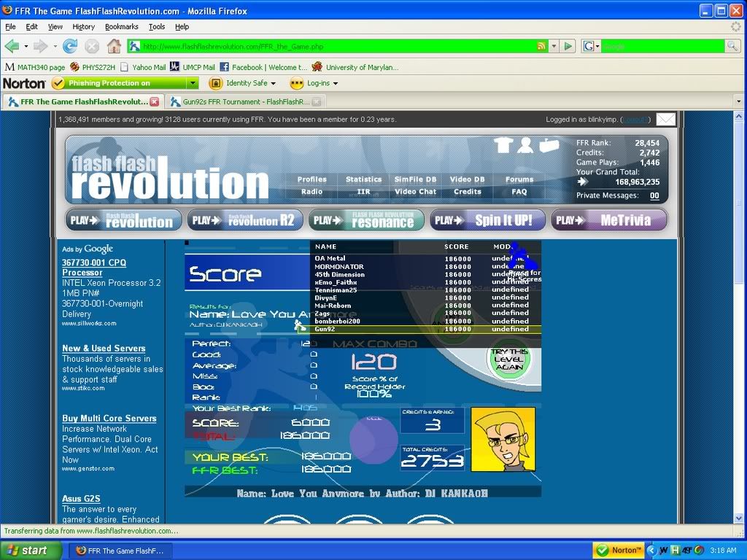Click the t-shirt shop icon in header
This screenshot has width=747, height=560.
pyautogui.click(x=503, y=145)
